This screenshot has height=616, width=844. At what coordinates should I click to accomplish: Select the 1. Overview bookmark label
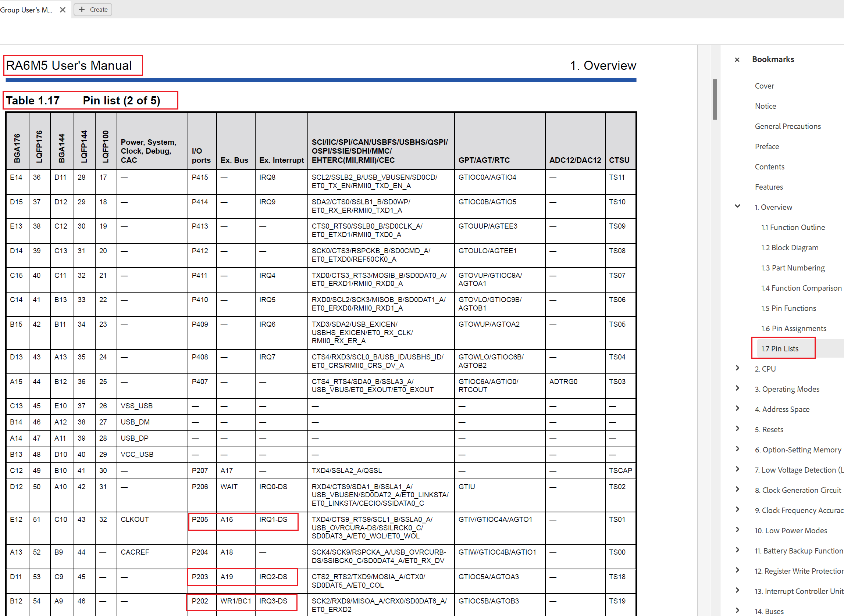tap(773, 207)
